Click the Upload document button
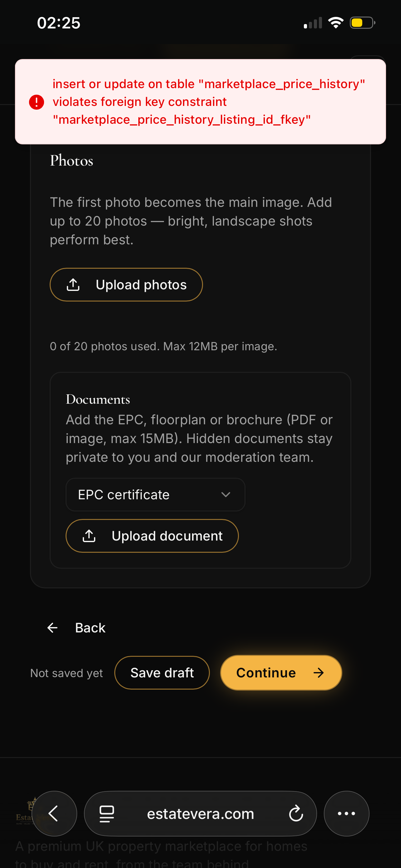The height and width of the screenshot is (868, 401). (x=152, y=536)
